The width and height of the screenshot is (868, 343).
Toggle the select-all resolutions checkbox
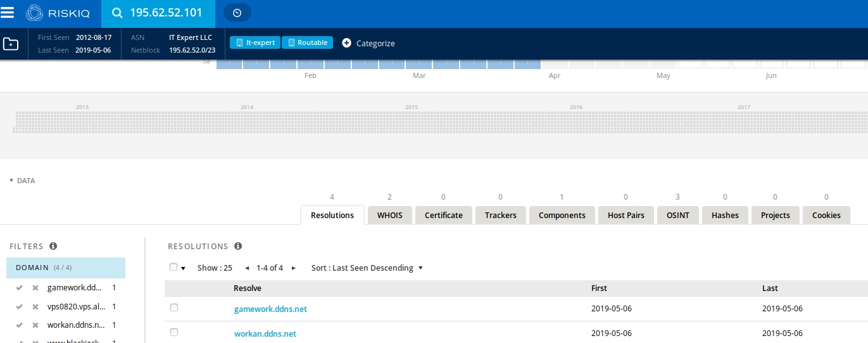[x=173, y=268]
